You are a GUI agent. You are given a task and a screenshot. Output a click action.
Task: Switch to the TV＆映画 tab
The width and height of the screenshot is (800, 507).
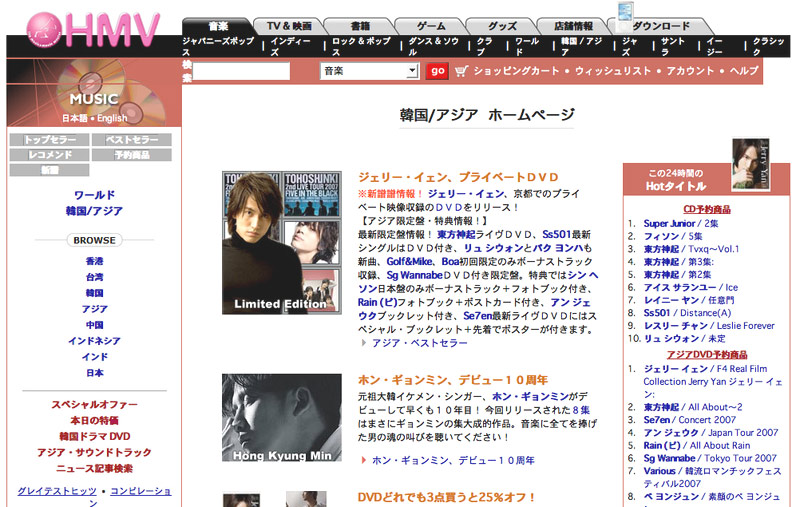289,26
